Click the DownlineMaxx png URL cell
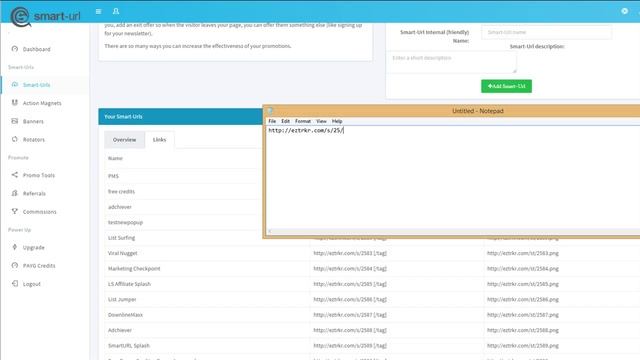The width and height of the screenshot is (640, 360). click(x=522, y=315)
